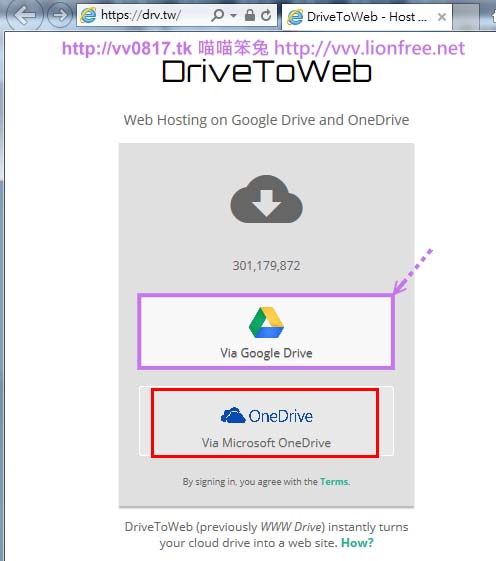
Task: Click the browser Back arrow button
Action: [x=24, y=15]
